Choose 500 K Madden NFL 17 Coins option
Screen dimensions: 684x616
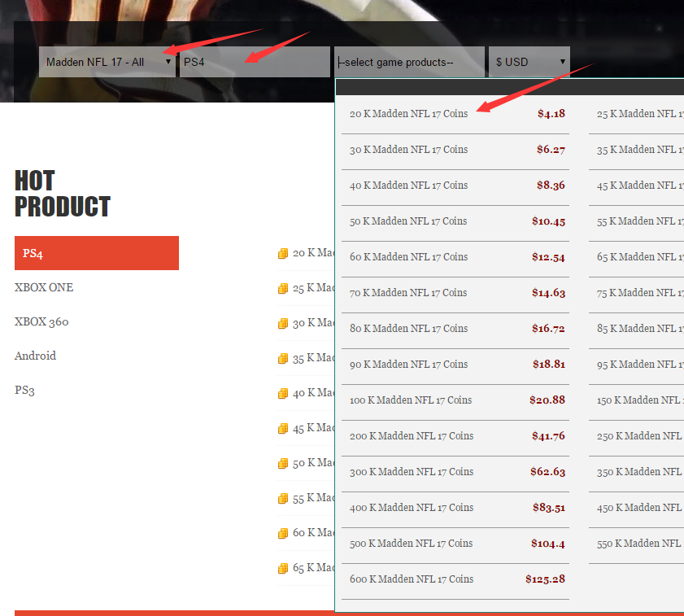pos(455,544)
